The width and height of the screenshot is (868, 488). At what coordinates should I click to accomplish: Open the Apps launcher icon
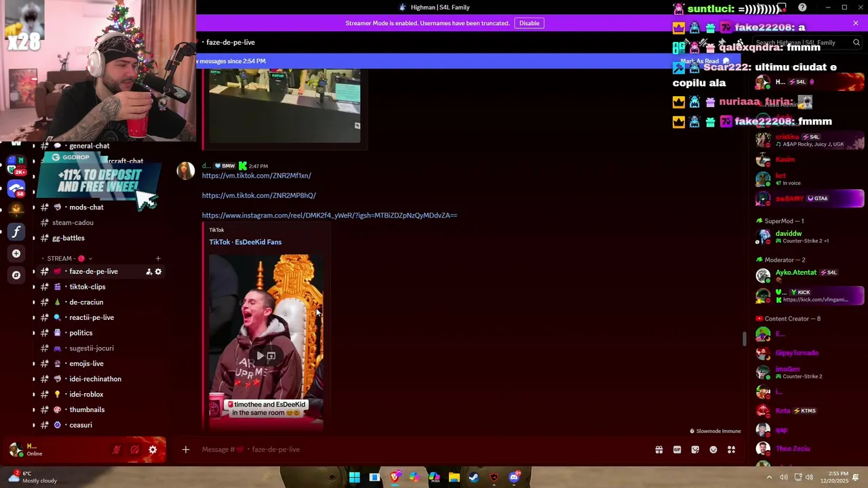point(732,449)
